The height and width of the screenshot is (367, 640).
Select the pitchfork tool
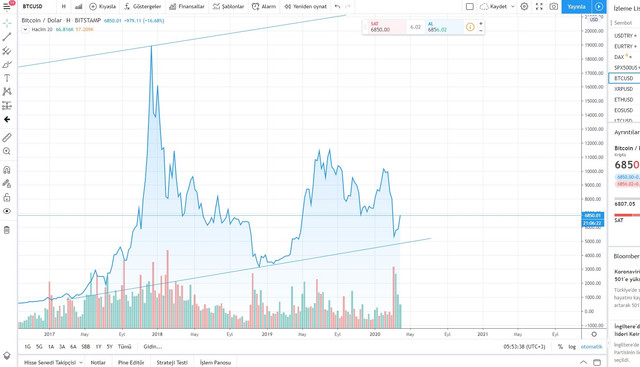click(7, 51)
